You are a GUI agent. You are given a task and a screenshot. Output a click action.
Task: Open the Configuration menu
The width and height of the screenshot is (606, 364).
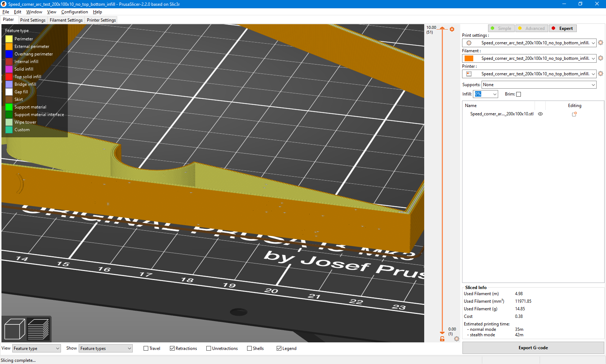pos(75,12)
